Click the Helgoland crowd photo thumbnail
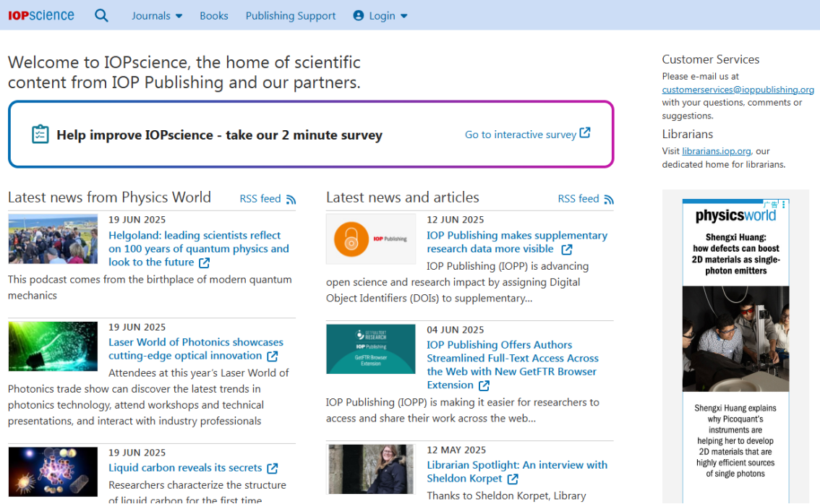 click(x=53, y=239)
